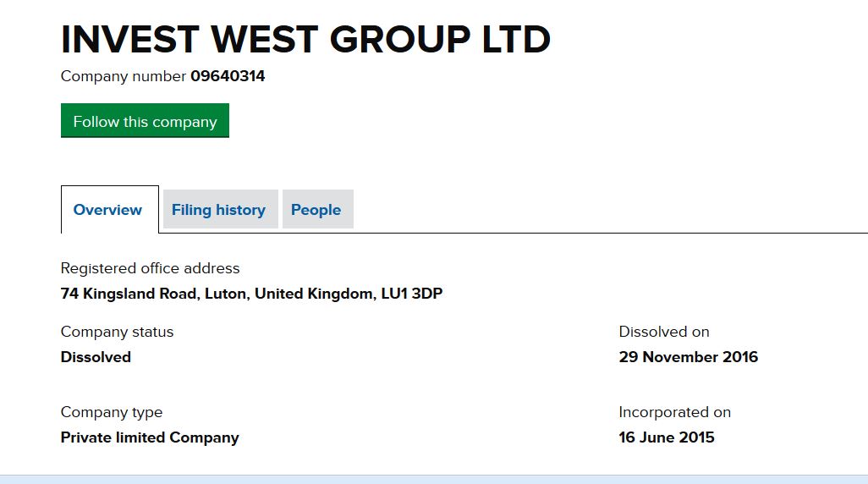Click the 'Incorporated on' label
Image resolution: width=868 pixels, height=484 pixels.
click(x=674, y=412)
